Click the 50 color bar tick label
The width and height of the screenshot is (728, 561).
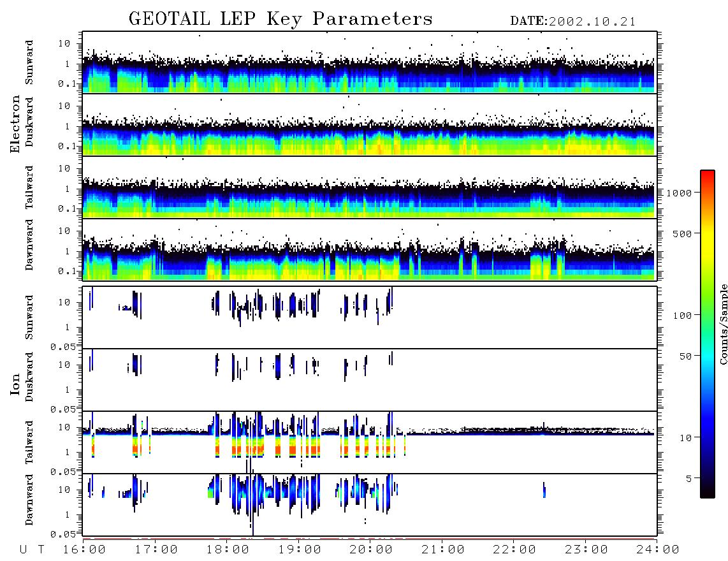pyautogui.click(x=685, y=356)
